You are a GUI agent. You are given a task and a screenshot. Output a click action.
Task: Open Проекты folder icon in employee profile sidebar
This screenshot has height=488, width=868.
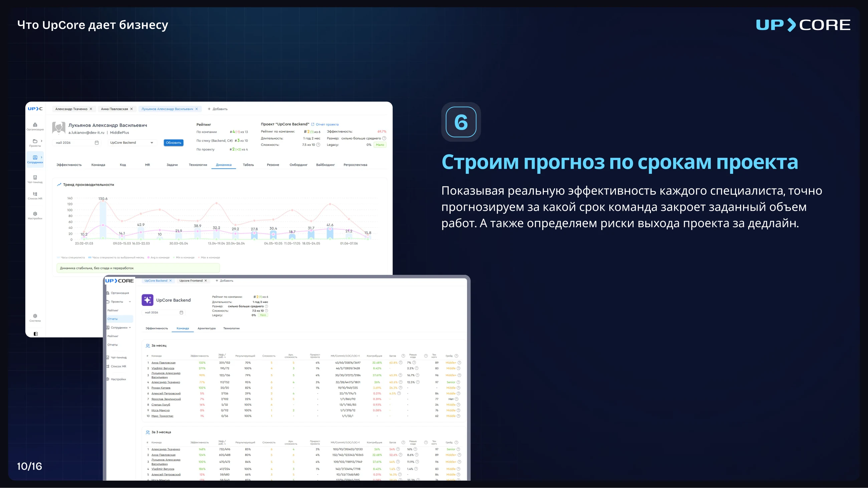coord(35,141)
